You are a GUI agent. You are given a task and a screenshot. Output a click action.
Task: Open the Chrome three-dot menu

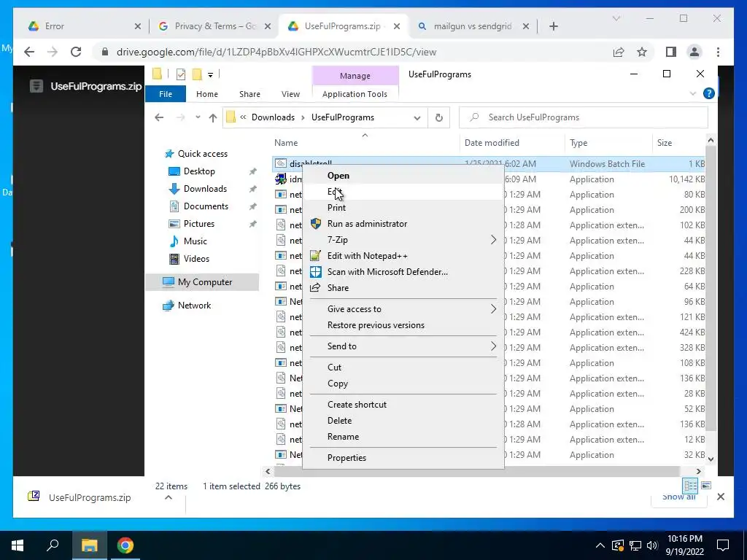tap(718, 52)
